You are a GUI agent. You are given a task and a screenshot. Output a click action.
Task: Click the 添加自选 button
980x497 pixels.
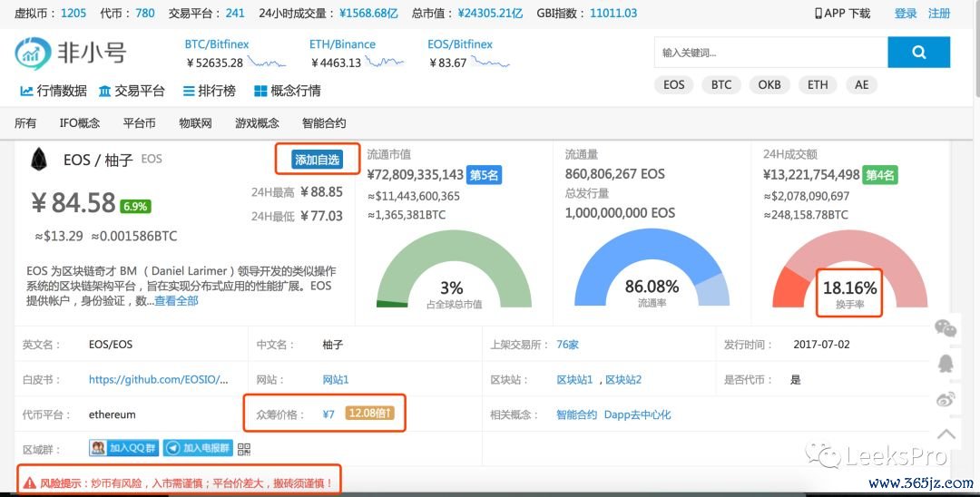tap(318, 160)
